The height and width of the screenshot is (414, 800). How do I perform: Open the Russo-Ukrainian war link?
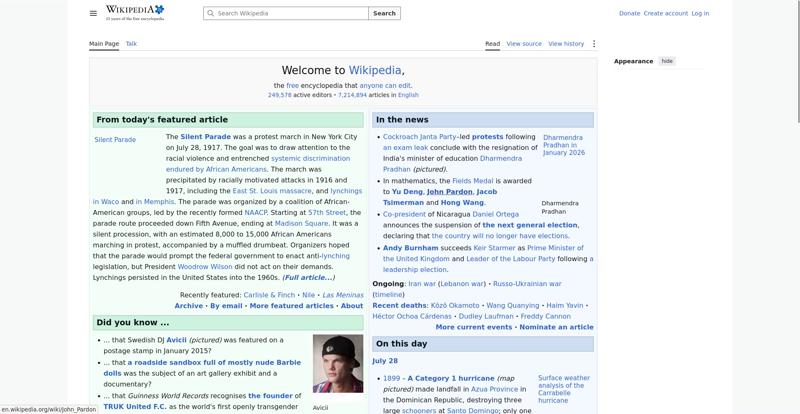coord(527,284)
